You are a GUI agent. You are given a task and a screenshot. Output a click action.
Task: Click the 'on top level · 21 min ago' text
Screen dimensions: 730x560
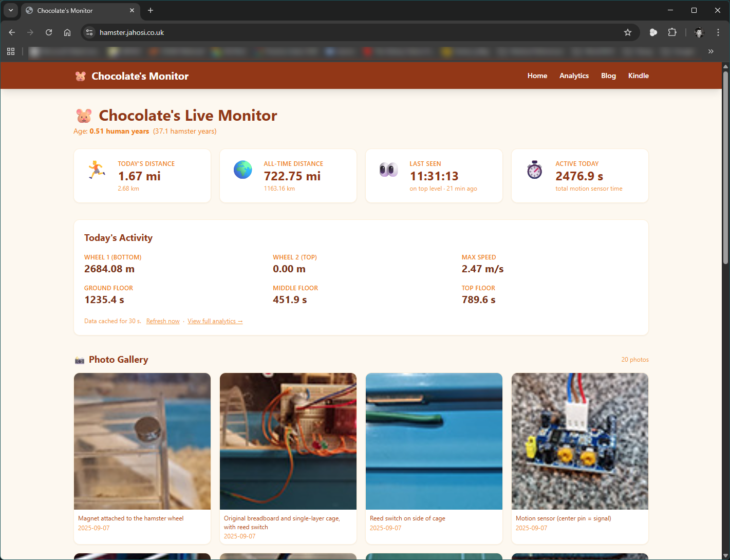point(443,189)
